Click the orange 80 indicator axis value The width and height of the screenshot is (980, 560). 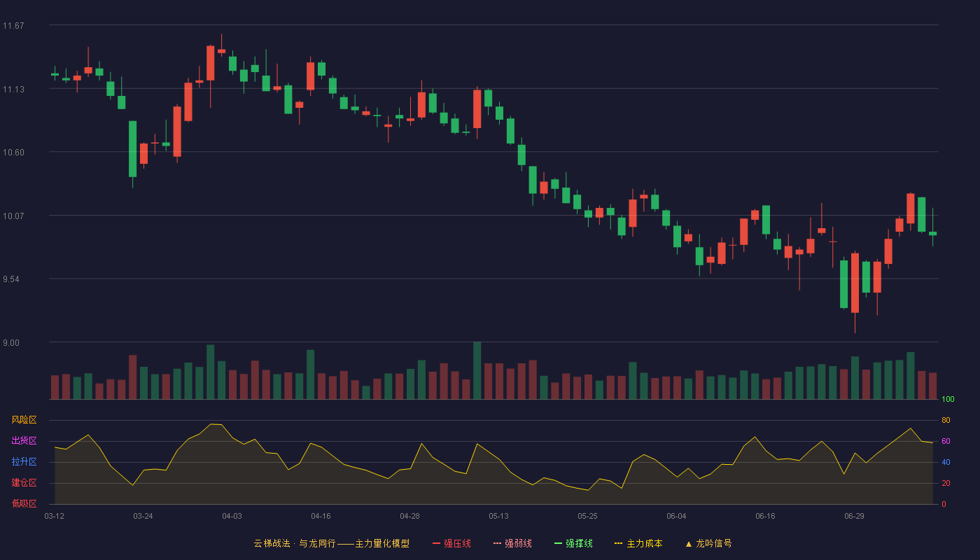tap(946, 420)
